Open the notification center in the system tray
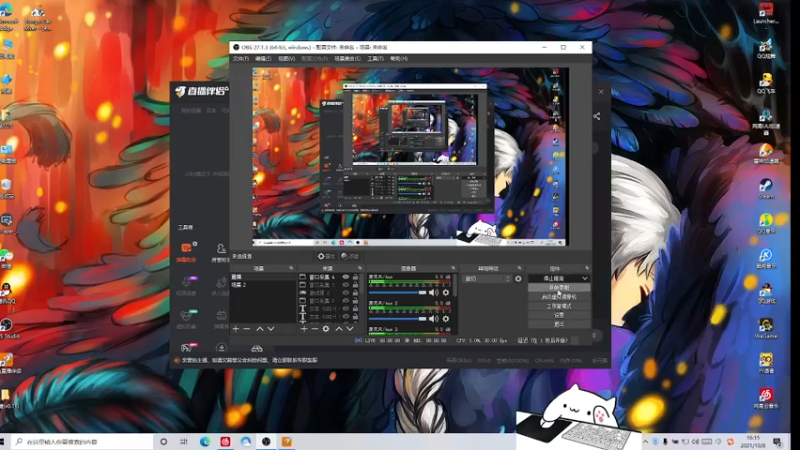The width and height of the screenshot is (800, 450). [778, 441]
